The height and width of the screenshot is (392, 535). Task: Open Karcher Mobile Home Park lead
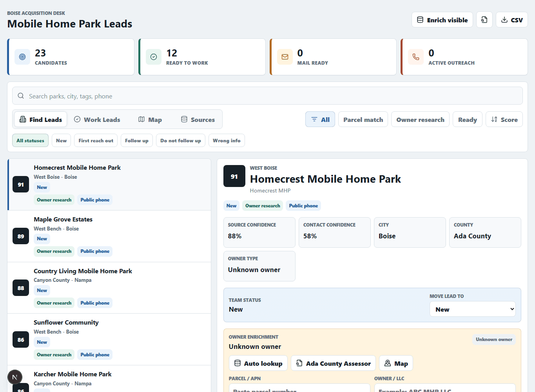click(109, 379)
